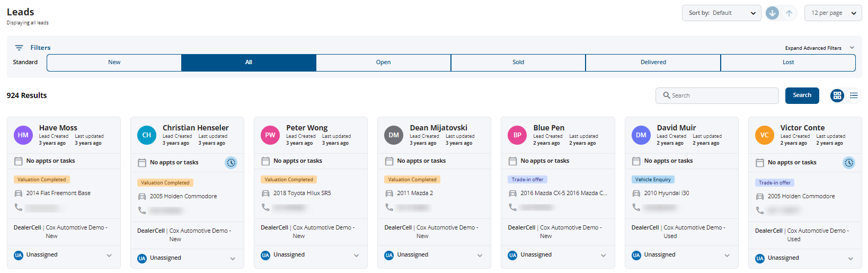The width and height of the screenshot is (868, 273).
Task: Click the clock icon on Victor Conte's card
Action: (849, 163)
